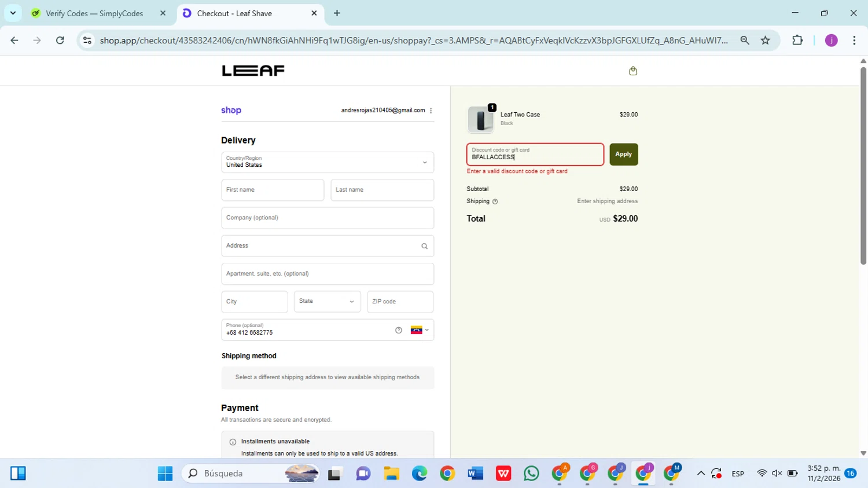Open Windows Start menu
This screenshot has width=868, height=488.
coord(165,474)
